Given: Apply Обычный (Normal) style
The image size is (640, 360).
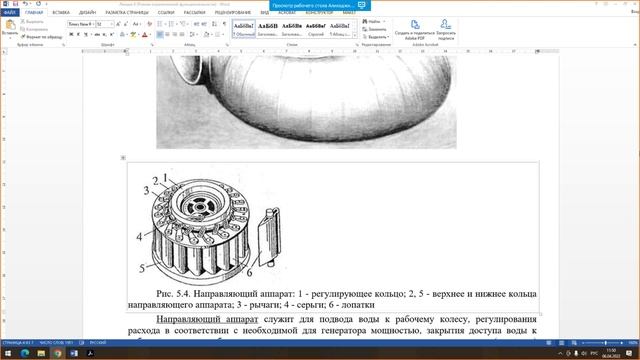Looking at the screenshot, I should click(x=244, y=29).
